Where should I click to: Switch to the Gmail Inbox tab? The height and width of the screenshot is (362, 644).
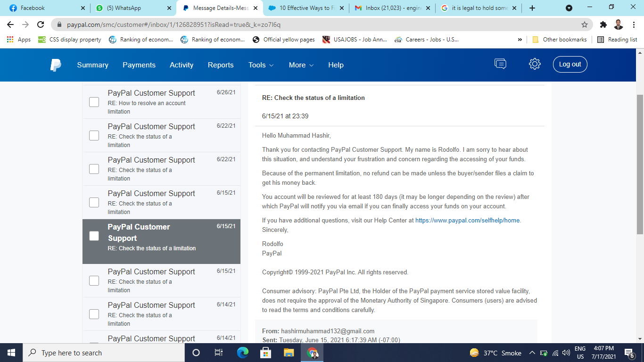(x=392, y=8)
